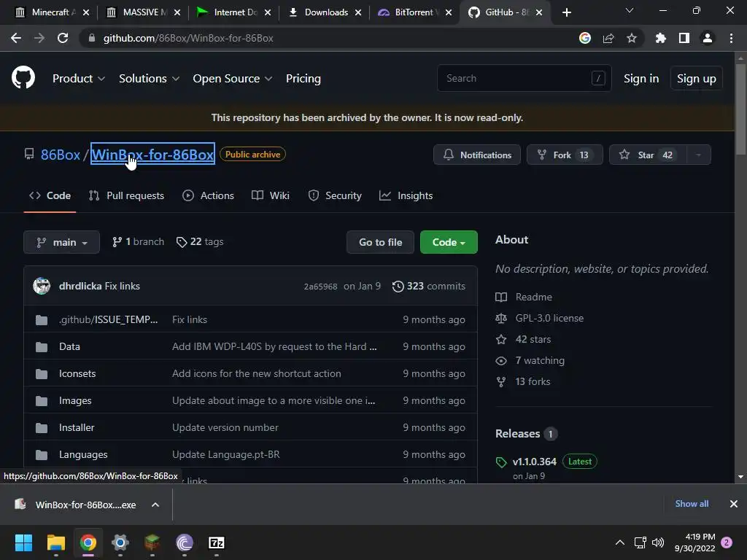
Task: Open the Wiki tab
Action: (271, 195)
